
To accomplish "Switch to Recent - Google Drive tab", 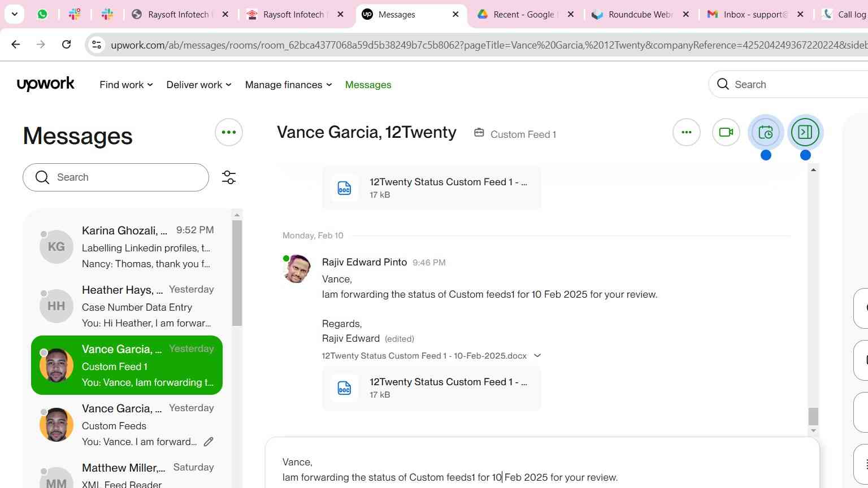I will click(526, 14).
